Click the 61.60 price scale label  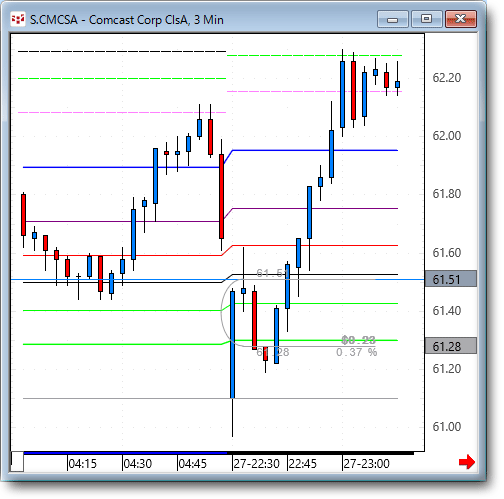click(447, 252)
